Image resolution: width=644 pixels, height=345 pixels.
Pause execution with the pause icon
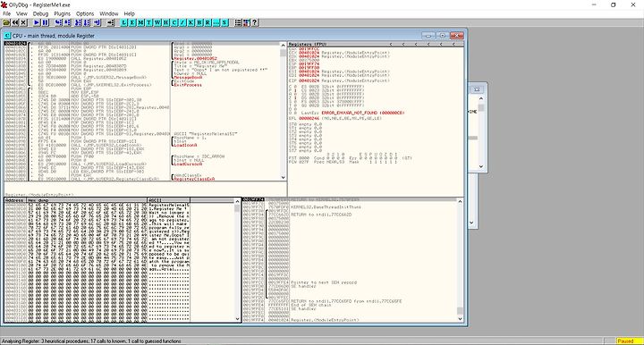46,22
